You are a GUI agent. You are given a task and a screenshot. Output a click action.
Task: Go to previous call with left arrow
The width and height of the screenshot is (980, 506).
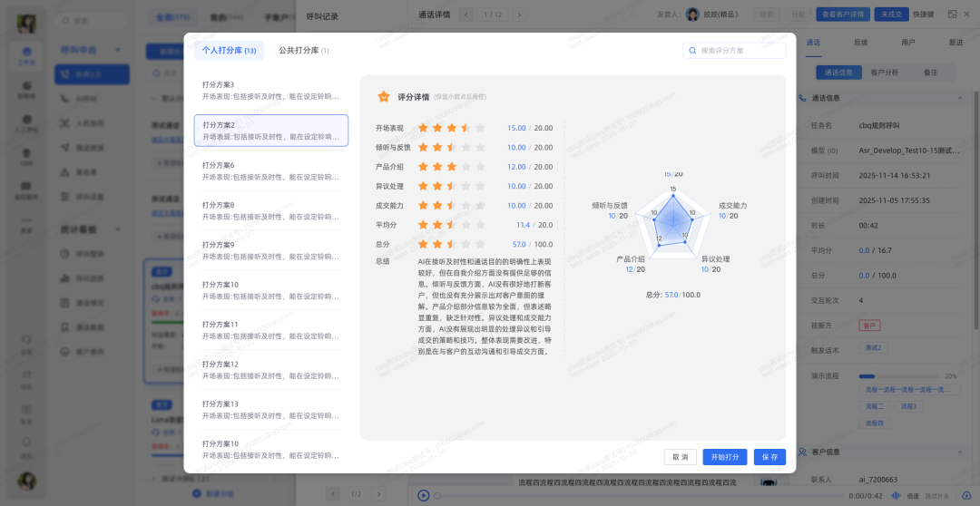click(467, 14)
